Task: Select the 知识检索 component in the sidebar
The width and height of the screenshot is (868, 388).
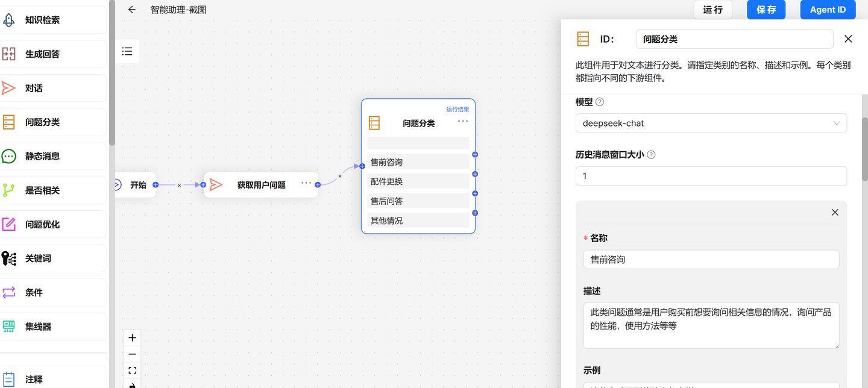Action: (x=8, y=19)
